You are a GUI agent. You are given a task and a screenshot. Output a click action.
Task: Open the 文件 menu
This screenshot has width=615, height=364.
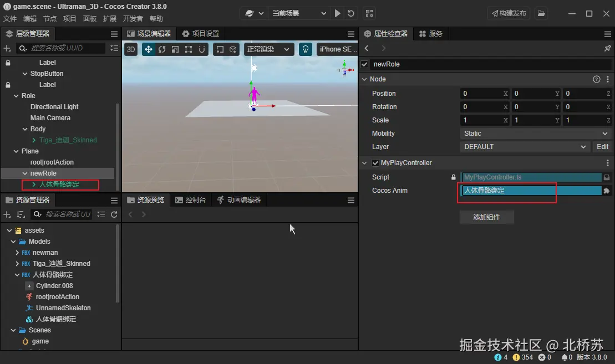[x=10, y=19]
